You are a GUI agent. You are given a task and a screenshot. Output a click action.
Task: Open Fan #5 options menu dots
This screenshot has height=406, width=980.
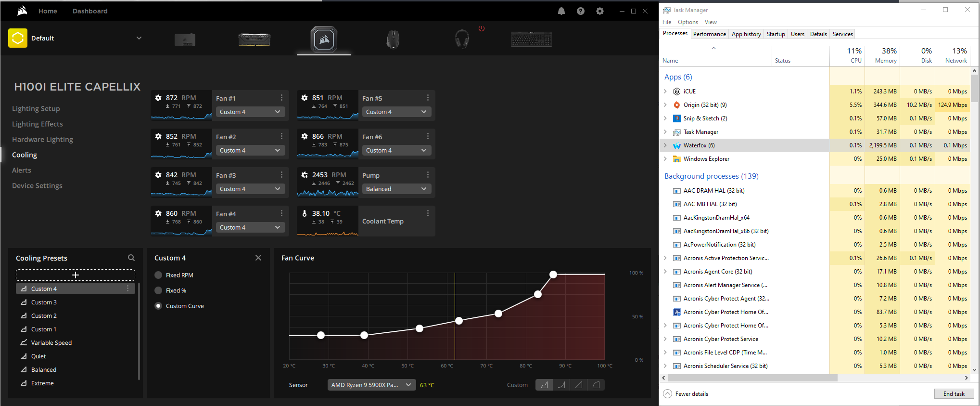tap(428, 98)
